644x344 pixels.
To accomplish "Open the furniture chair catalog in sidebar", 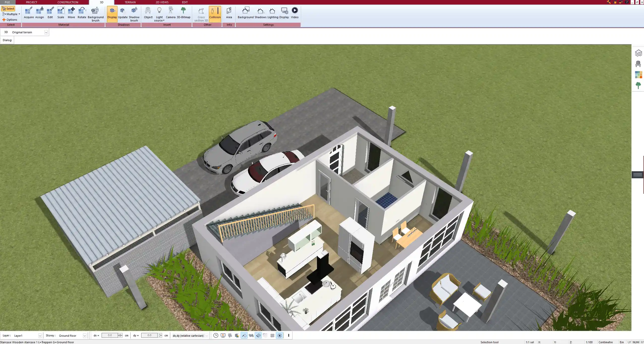I will pyautogui.click(x=638, y=64).
